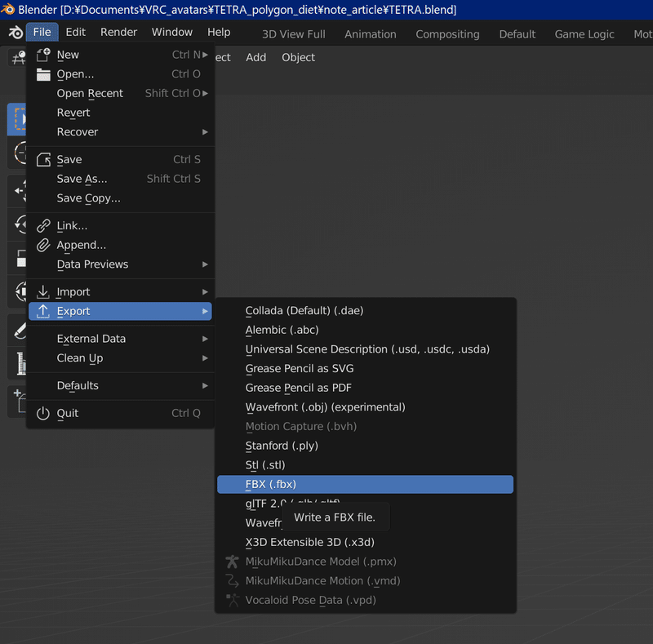Click Vocaloid Pose Data (.vpd) entry

tap(365, 600)
